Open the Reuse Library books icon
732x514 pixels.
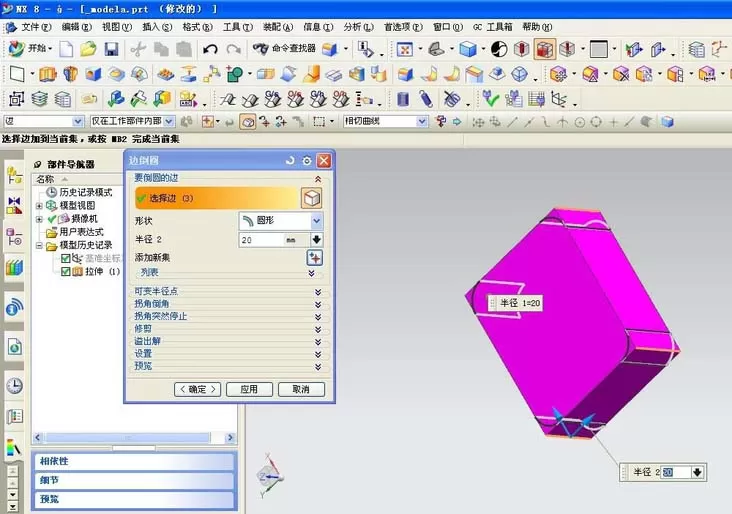coord(14,268)
